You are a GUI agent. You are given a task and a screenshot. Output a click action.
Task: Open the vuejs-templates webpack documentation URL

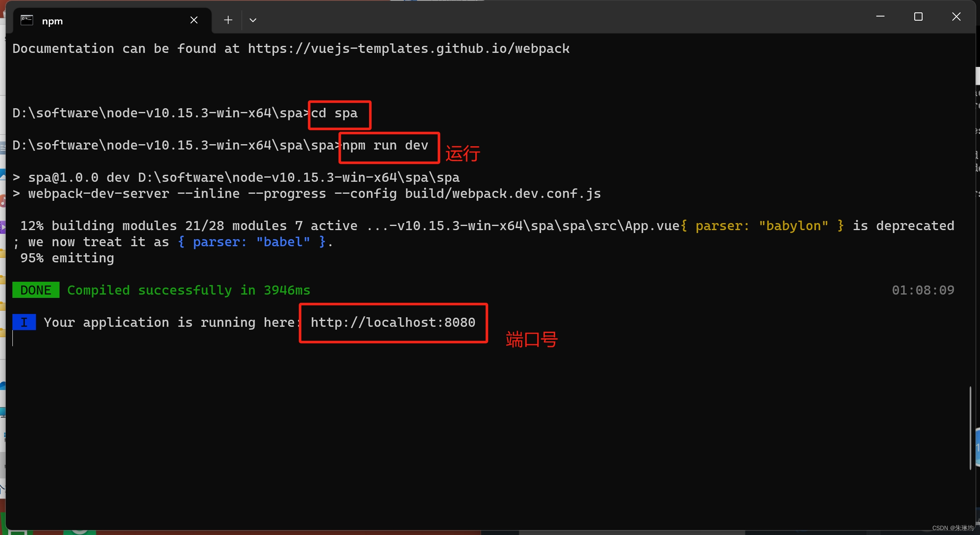[x=408, y=49]
